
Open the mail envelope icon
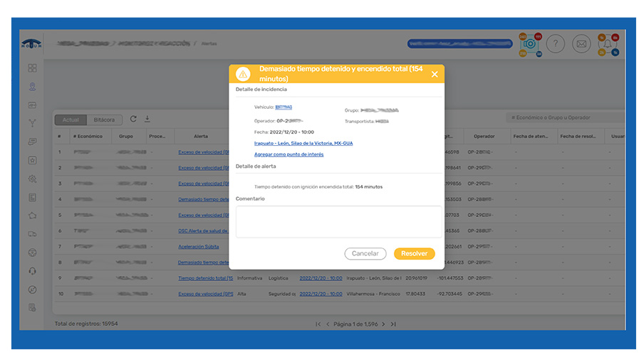click(x=581, y=43)
